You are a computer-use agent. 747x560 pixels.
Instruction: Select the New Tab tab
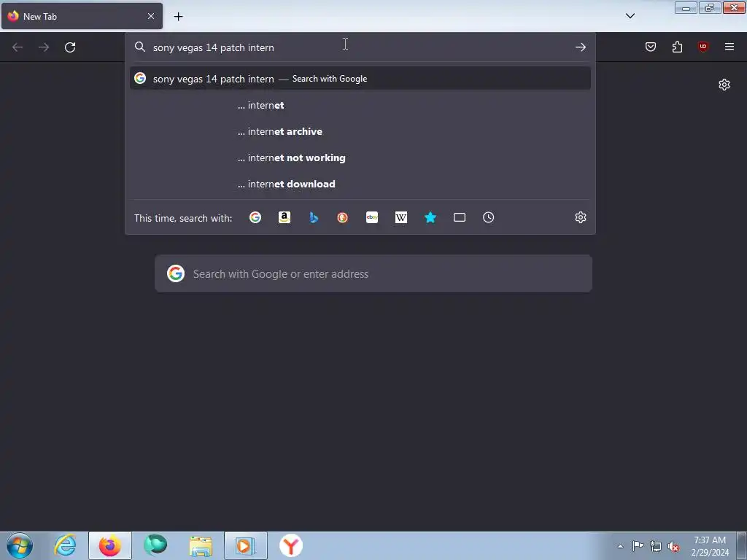click(82, 16)
